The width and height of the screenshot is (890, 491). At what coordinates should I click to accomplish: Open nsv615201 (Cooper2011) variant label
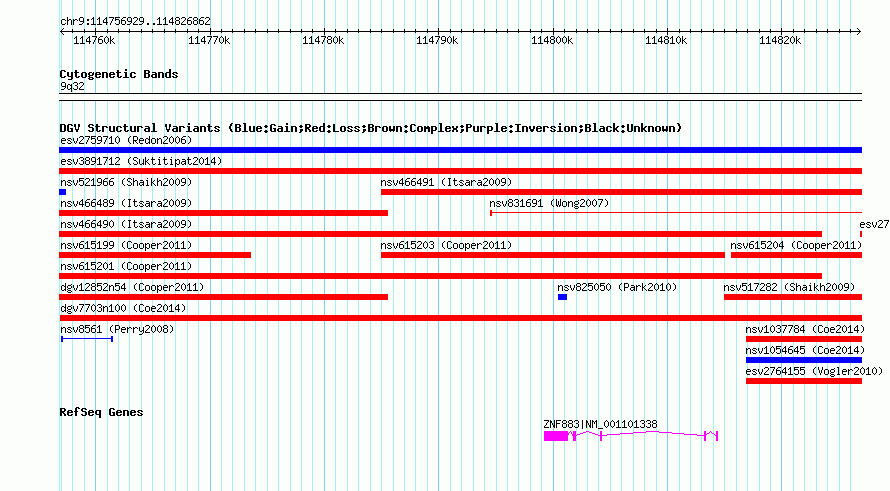(x=126, y=266)
